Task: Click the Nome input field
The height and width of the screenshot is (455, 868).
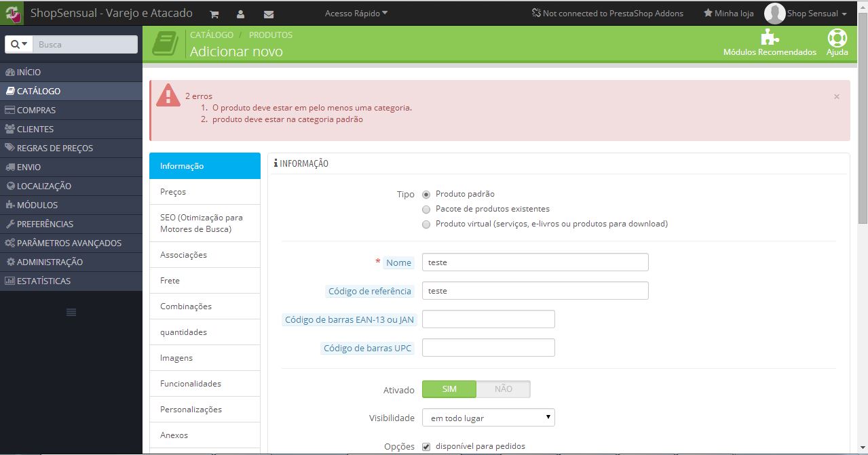Action: 535,262
